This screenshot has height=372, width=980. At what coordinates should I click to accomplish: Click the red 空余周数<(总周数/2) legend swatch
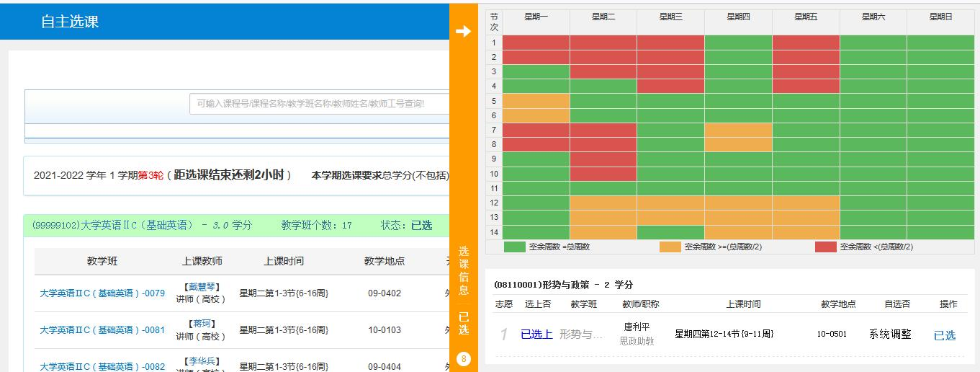pos(825,247)
